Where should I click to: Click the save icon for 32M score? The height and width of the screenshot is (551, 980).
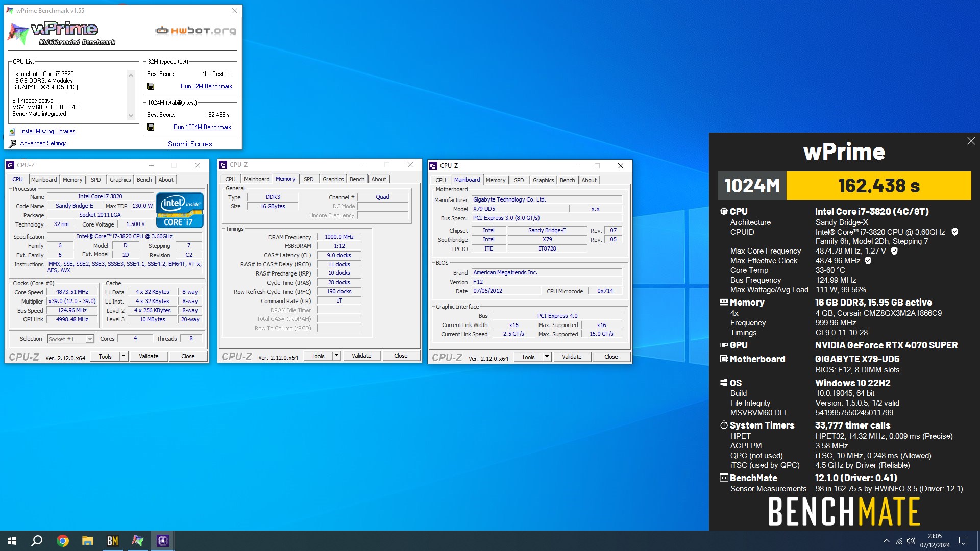pos(151,86)
